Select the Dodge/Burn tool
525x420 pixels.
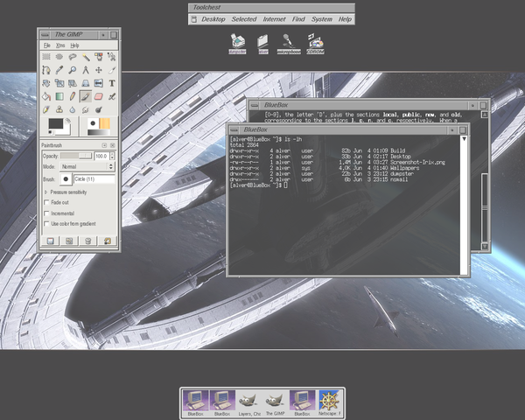[99, 109]
